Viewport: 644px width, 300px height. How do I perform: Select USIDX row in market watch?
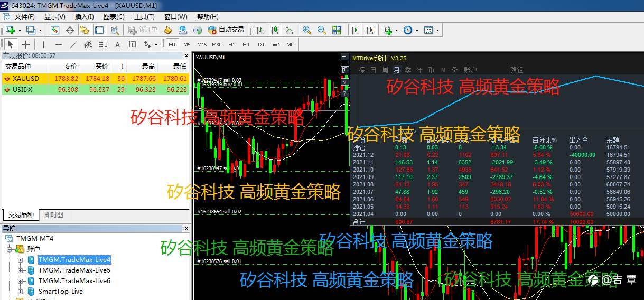95,89
